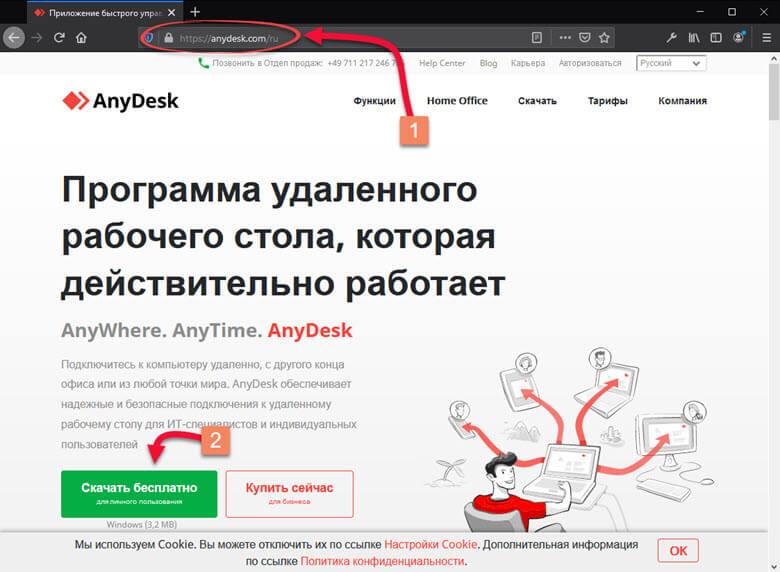Click the tracking protection shield icon
Viewport: 780px width, 572px height.
tap(148, 38)
